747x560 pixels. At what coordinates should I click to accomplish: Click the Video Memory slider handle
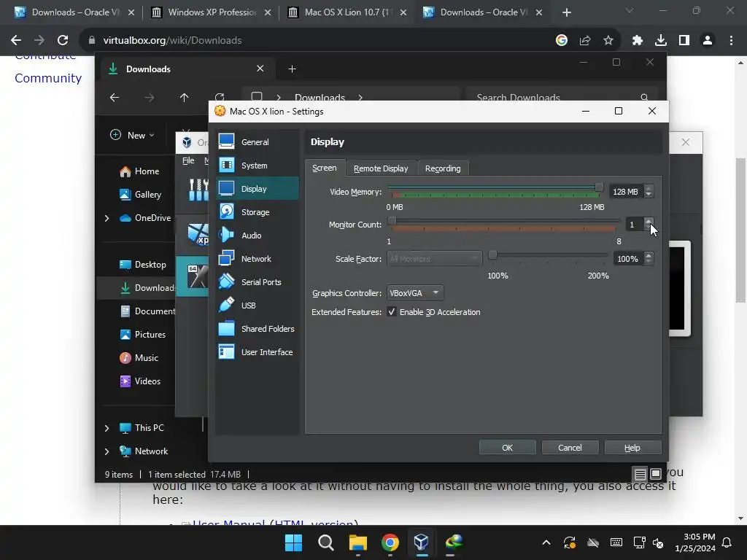[x=599, y=187]
